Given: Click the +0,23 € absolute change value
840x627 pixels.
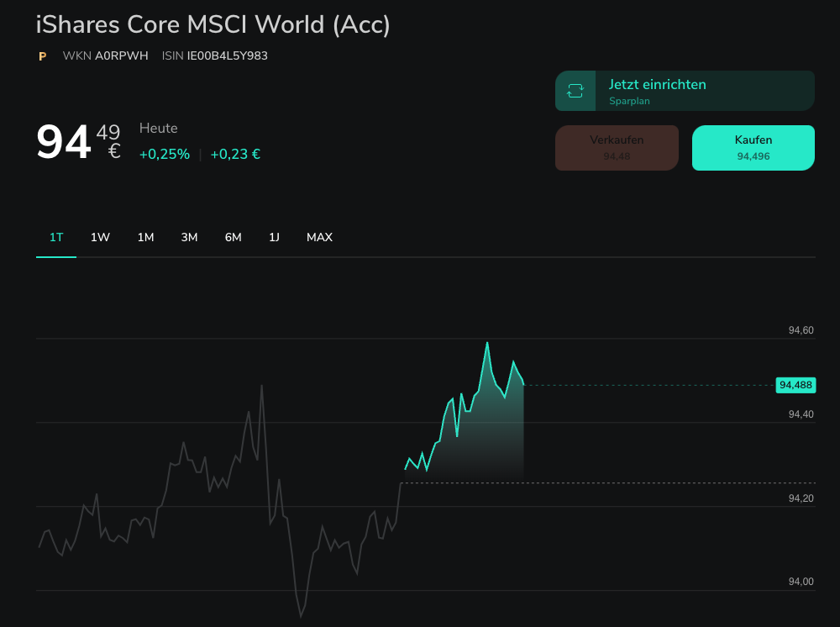Looking at the screenshot, I should tap(235, 155).
